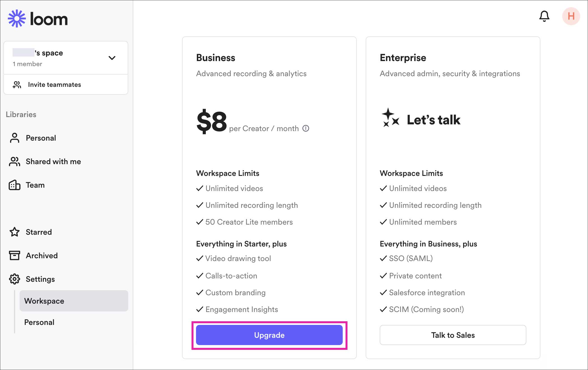Open the Archived library
The width and height of the screenshot is (588, 370).
42,255
